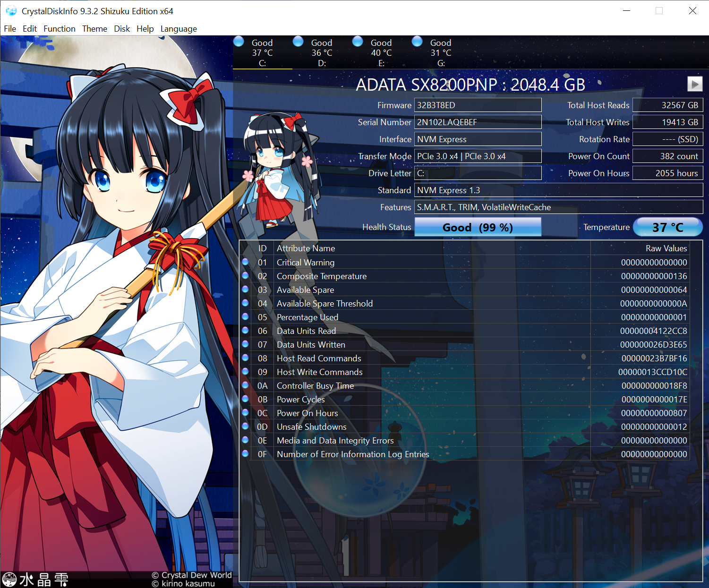Click status dot for Data Units Written
Screen dimensions: 709x588
[x=245, y=344]
